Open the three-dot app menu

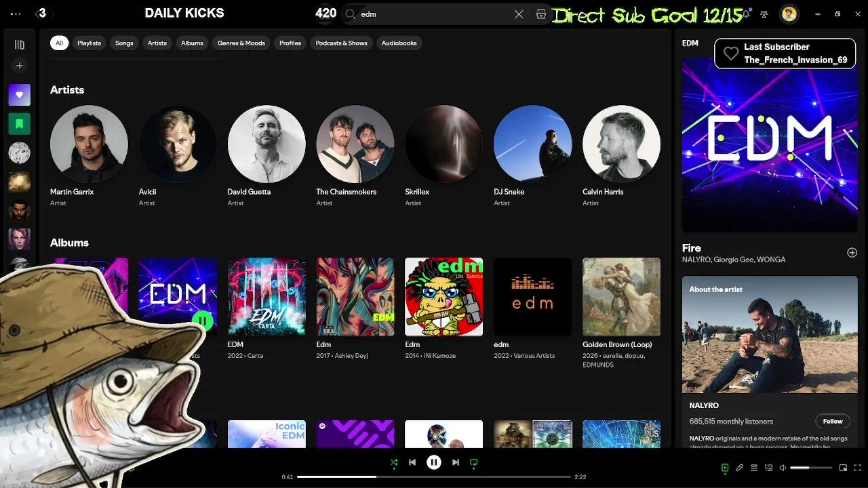coord(16,14)
